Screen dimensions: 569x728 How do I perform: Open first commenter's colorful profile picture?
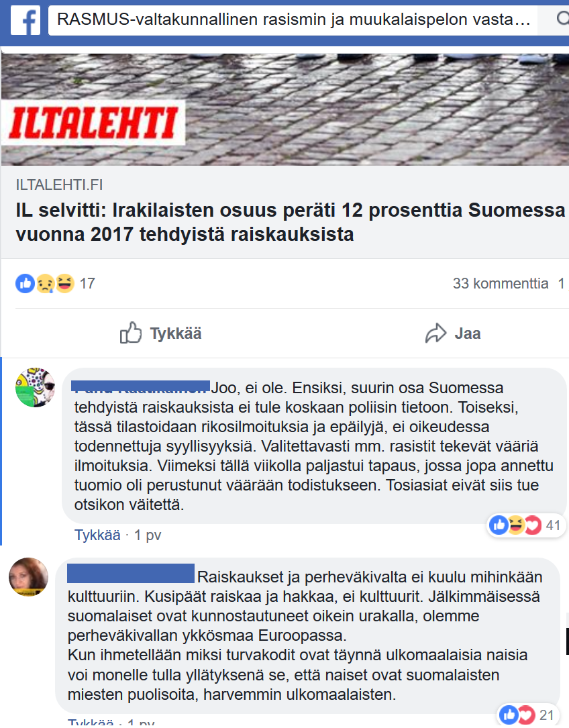[36, 387]
